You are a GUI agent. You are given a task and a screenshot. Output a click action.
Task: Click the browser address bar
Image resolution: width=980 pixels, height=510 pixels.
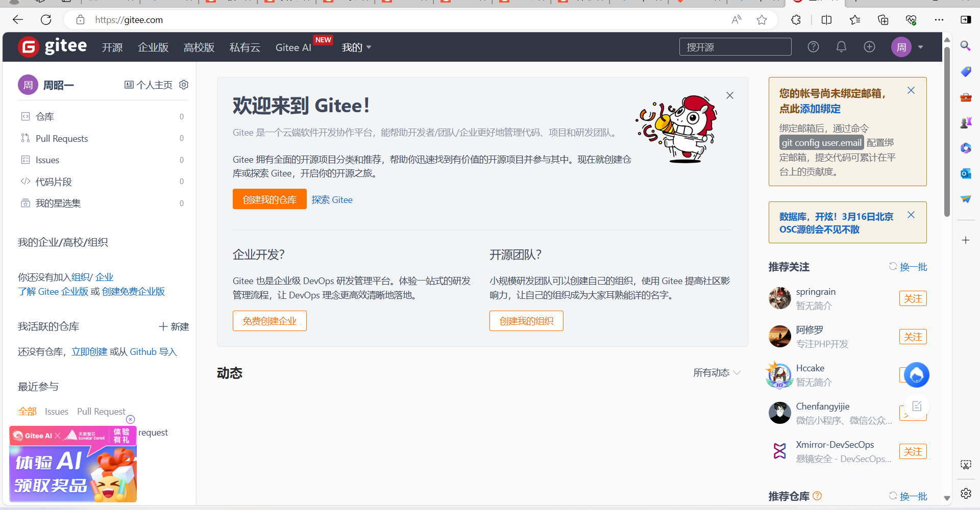point(398,20)
